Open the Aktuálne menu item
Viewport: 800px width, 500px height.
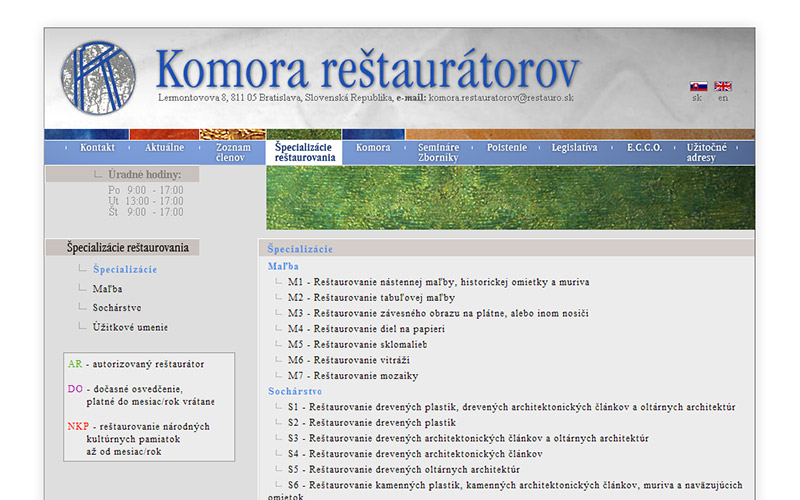coord(164,147)
